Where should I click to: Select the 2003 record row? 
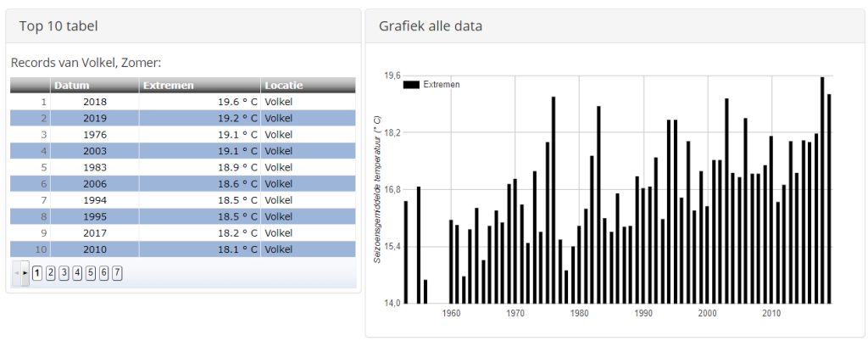coord(183,151)
